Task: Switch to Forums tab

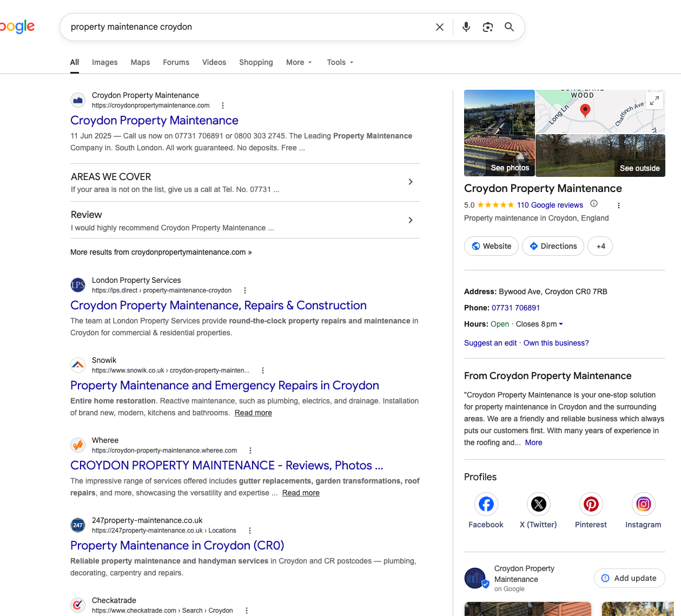Action: (176, 62)
